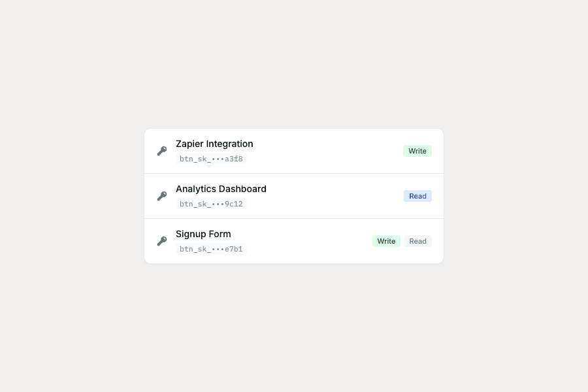Screen dimensions: 588x392
Task: Select the blue Read badge beside Analytics Dashboard
Action: (x=417, y=196)
